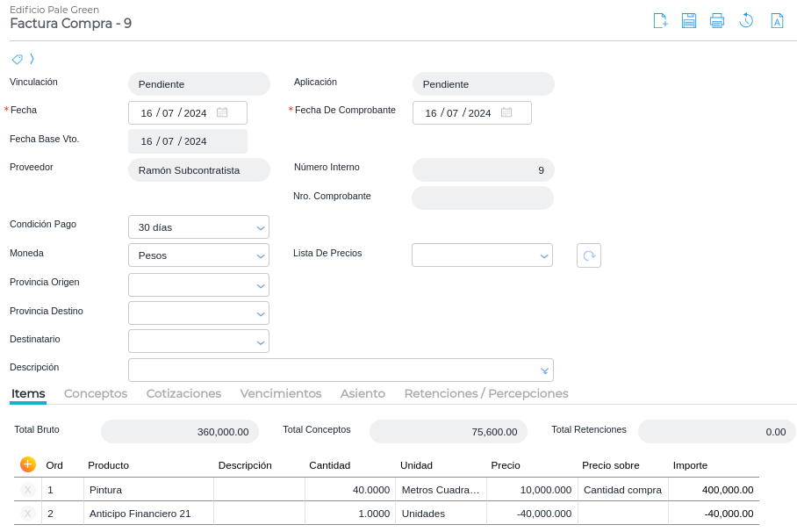Click the tag icon below the title
The width and height of the screenshot is (797, 532).
point(17,59)
